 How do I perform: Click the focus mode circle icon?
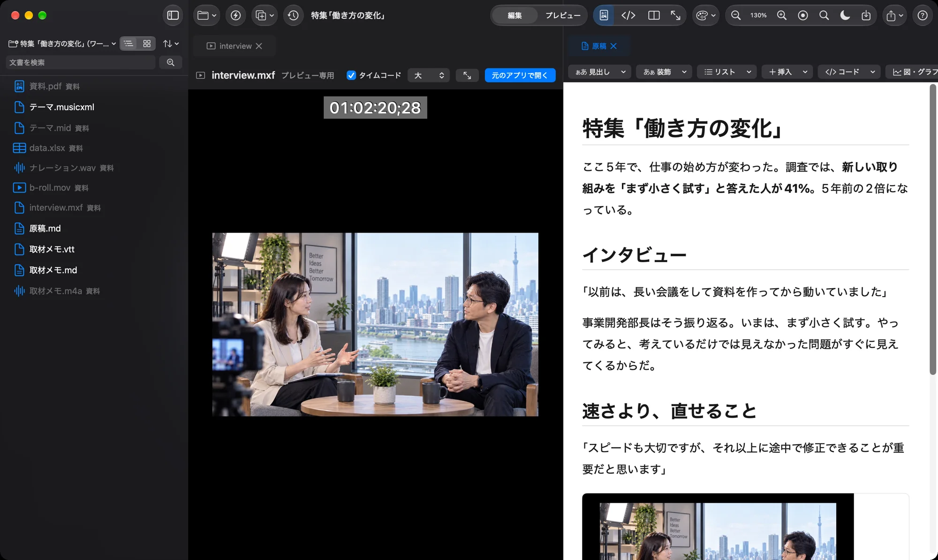point(803,15)
